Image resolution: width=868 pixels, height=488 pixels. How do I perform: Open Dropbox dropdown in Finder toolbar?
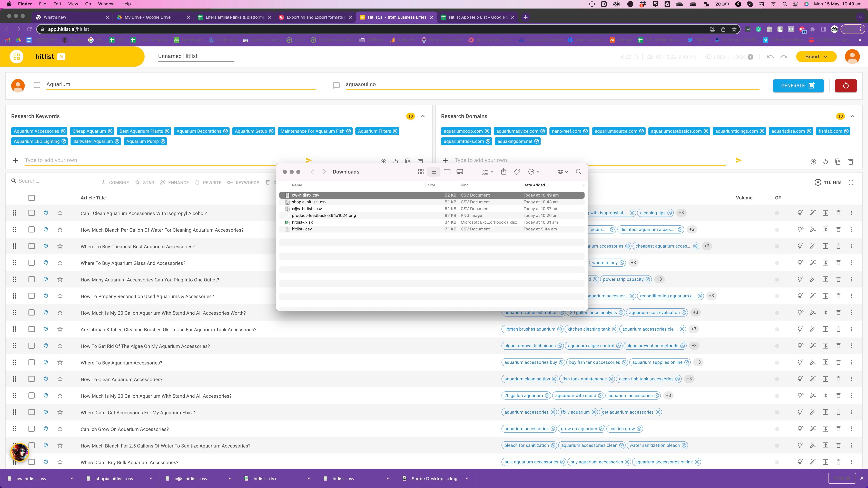[x=563, y=172]
